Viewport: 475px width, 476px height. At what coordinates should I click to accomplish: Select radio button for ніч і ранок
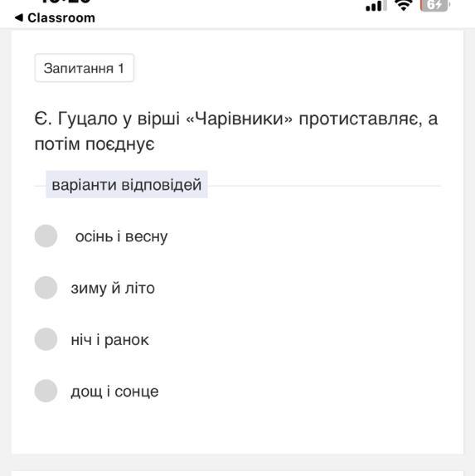[x=46, y=339]
